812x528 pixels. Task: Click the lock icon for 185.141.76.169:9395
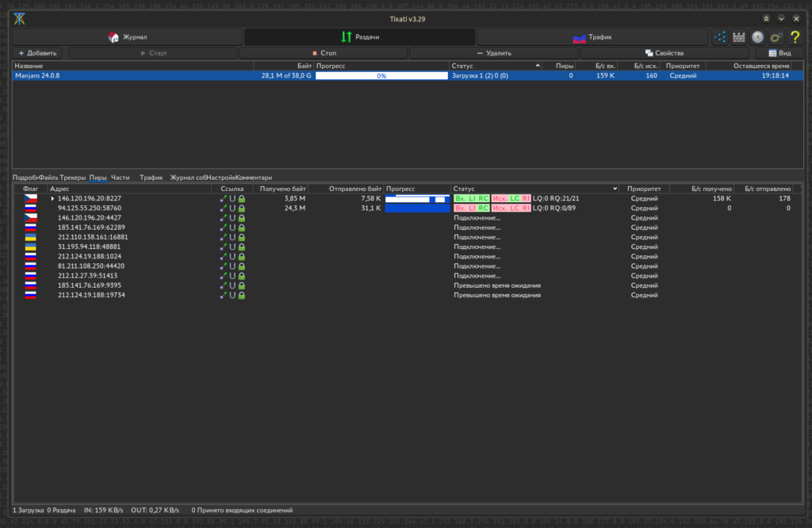(242, 285)
